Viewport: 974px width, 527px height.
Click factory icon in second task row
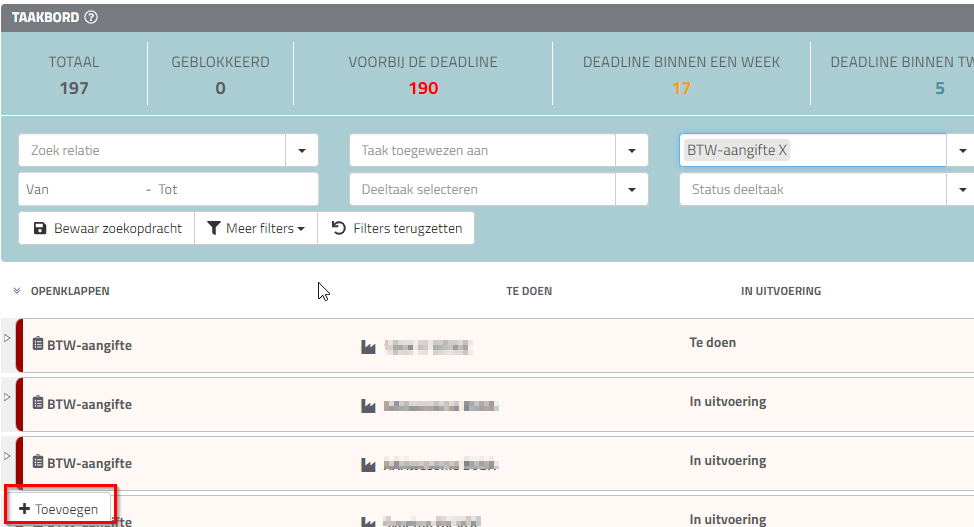coord(368,406)
